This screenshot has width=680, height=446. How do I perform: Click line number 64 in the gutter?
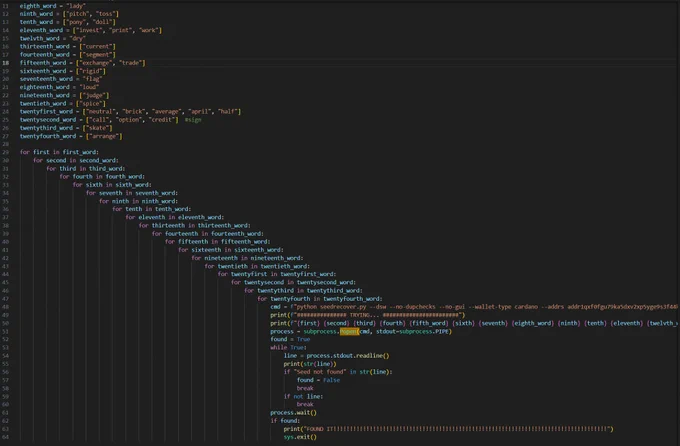pyautogui.click(x=6, y=437)
